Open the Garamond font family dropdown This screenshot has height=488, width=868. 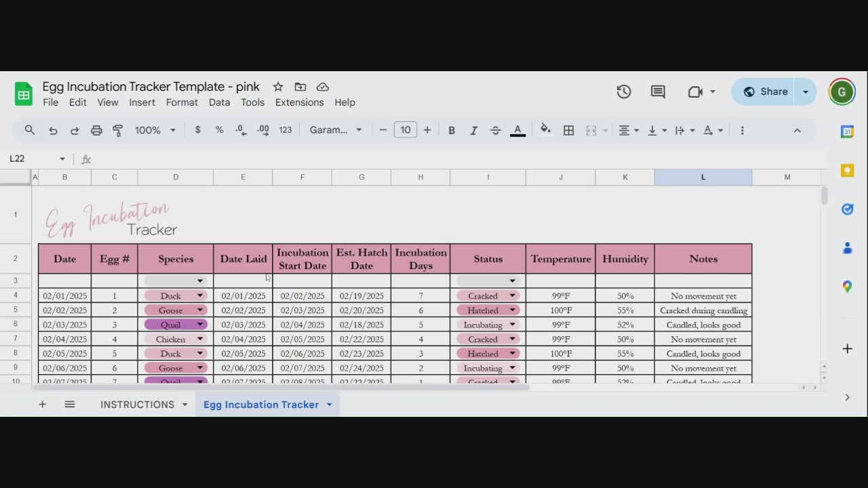click(336, 130)
